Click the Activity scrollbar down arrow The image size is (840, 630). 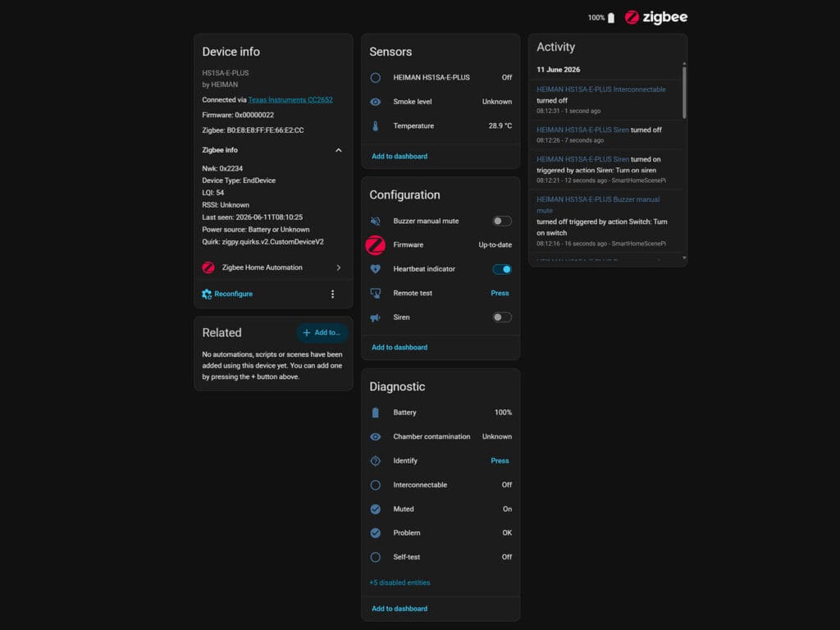coord(685,258)
